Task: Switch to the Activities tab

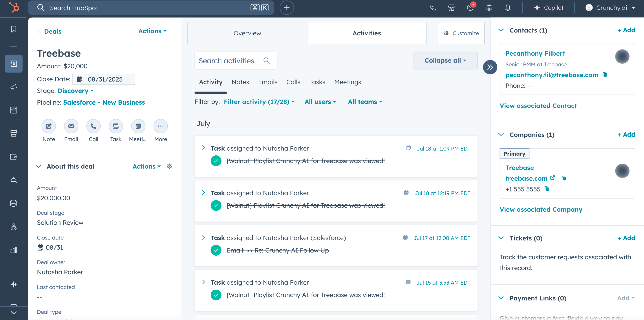Action: coord(366,33)
